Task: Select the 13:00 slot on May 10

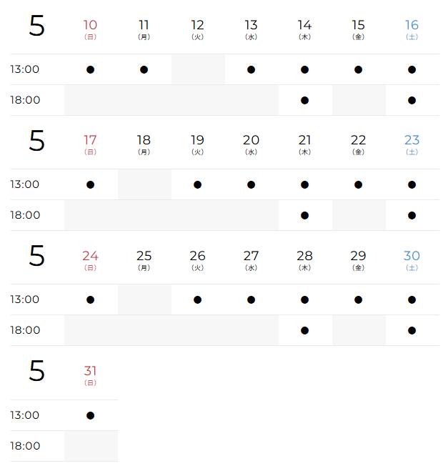Action: (x=90, y=70)
